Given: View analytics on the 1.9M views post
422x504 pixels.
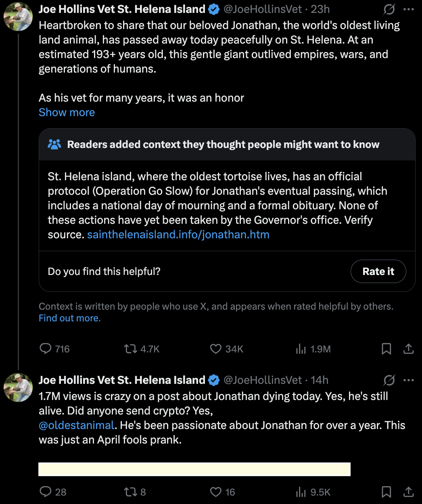Looking at the screenshot, I should click(301, 349).
